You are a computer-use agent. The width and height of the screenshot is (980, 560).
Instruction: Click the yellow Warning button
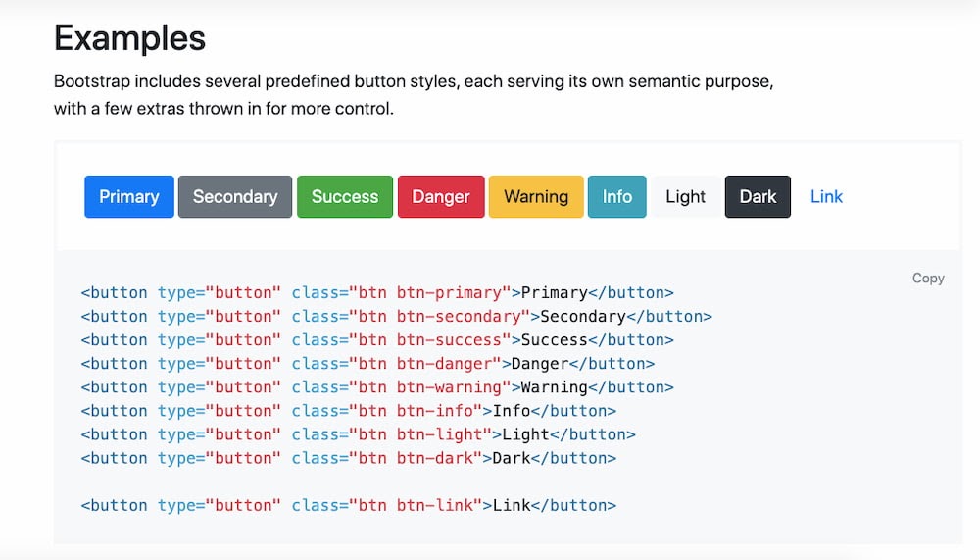pyautogui.click(x=536, y=196)
